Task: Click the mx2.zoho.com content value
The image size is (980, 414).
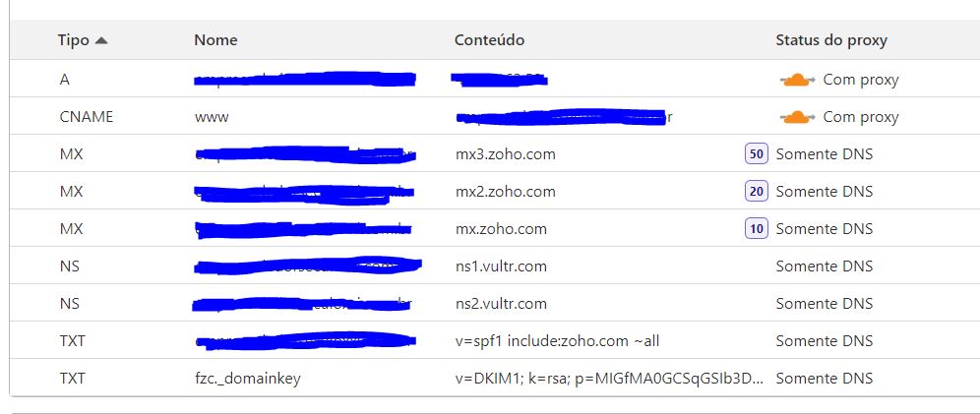Action: (505, 192)
